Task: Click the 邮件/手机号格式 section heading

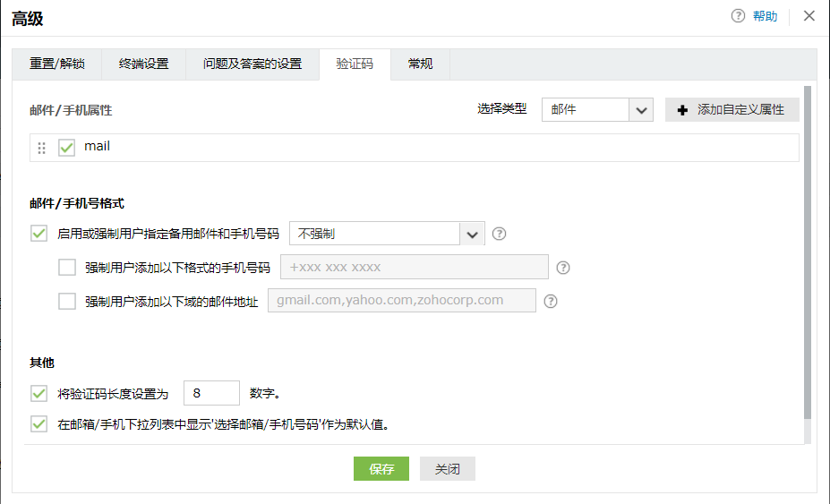Action: [77, 203]
